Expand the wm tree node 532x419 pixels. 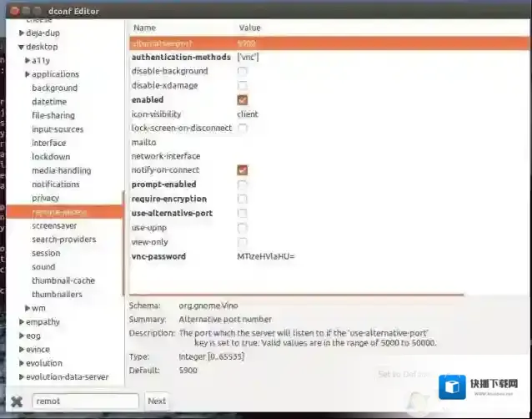(x=28, y=308)
